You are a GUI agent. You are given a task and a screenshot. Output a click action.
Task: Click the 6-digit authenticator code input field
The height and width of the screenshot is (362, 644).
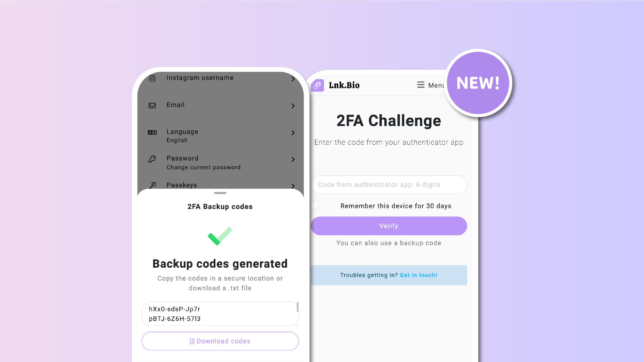point(389,185)
